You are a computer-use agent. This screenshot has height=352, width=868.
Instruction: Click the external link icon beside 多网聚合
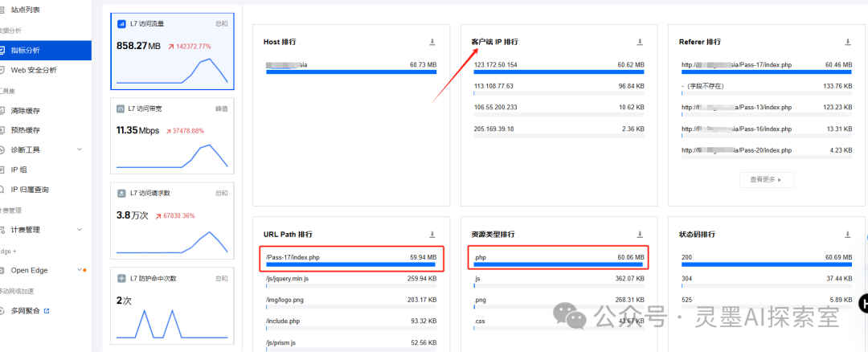coord(47,310)
